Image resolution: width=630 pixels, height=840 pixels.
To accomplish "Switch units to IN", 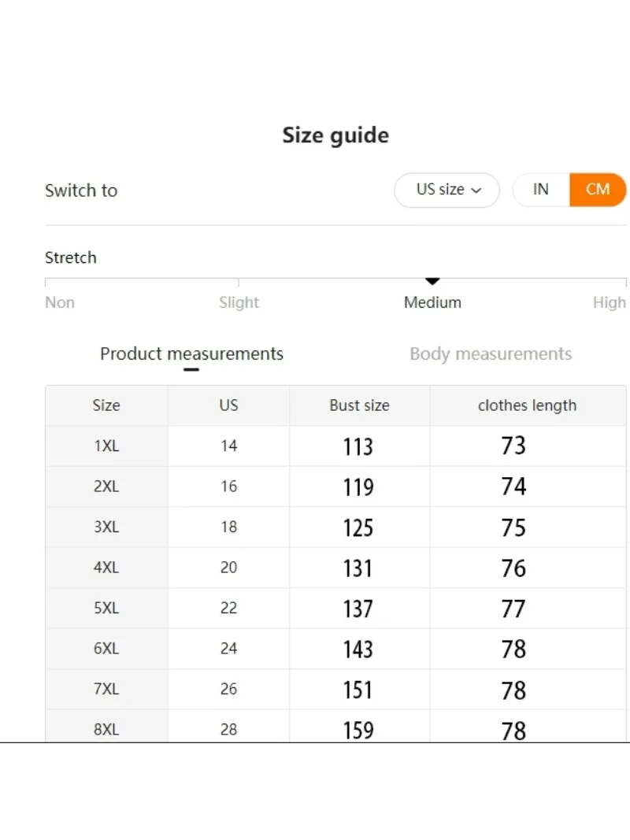I will [541, 190].
